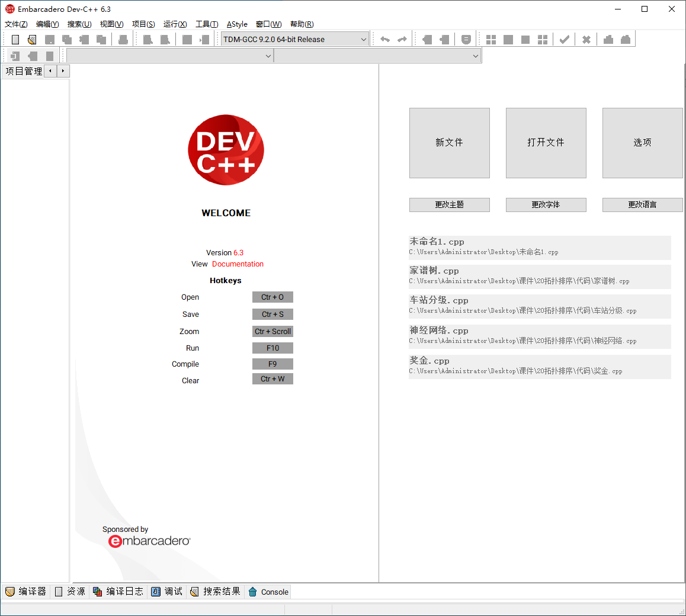Image resolution: width=686 pixels, height=616 pixels.
Task: Click the 更改主题 button
Action: pos(449,205)
